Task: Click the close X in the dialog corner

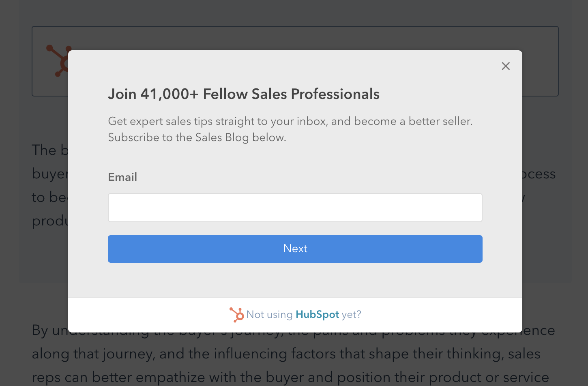Action: click(506, 66)
